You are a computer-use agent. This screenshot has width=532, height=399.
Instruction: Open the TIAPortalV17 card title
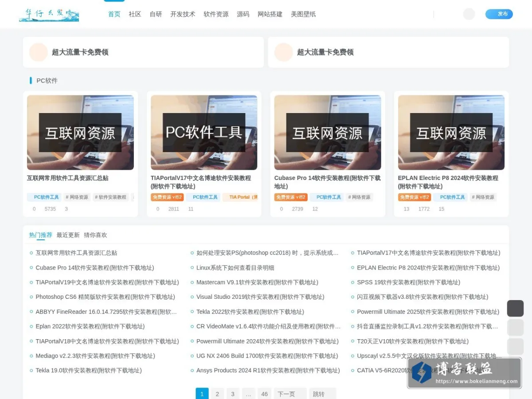coord(201,182)
